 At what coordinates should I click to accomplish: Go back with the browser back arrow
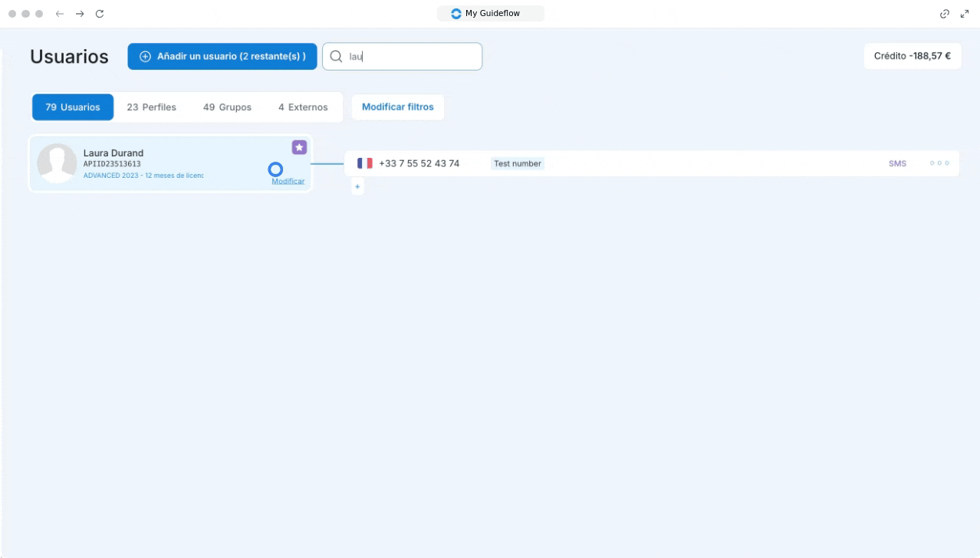60,14
